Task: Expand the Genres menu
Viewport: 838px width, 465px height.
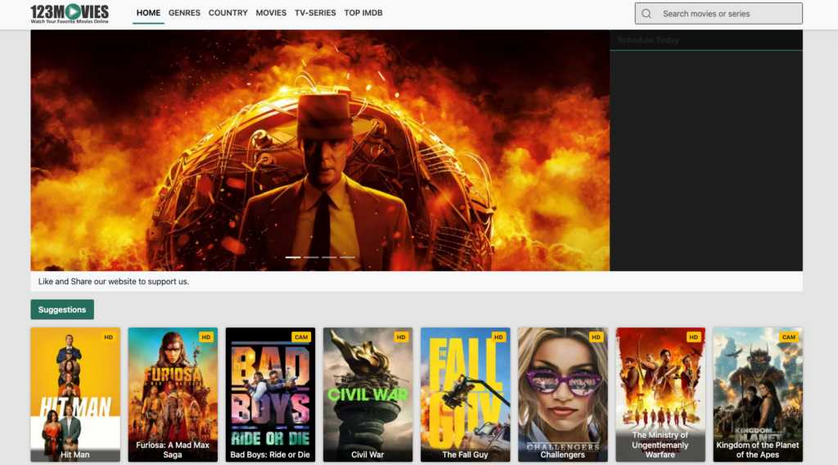Action: coord(184,14)
